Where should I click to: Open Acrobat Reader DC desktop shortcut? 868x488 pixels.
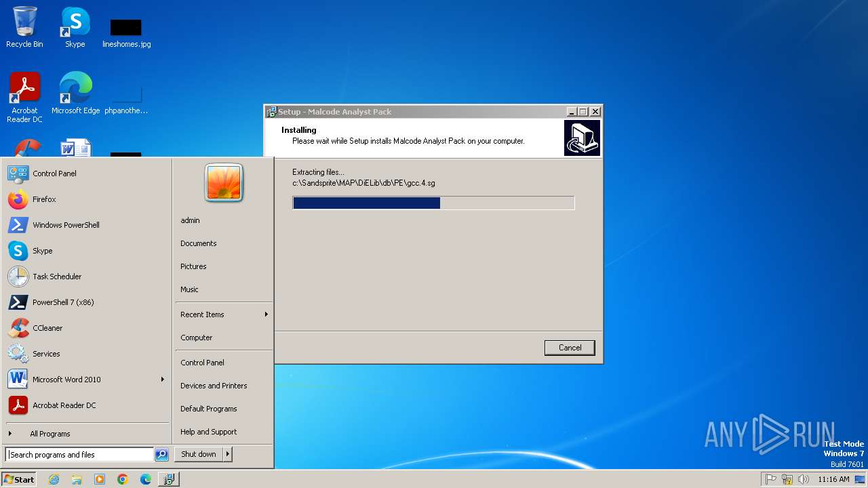(24, 98)
